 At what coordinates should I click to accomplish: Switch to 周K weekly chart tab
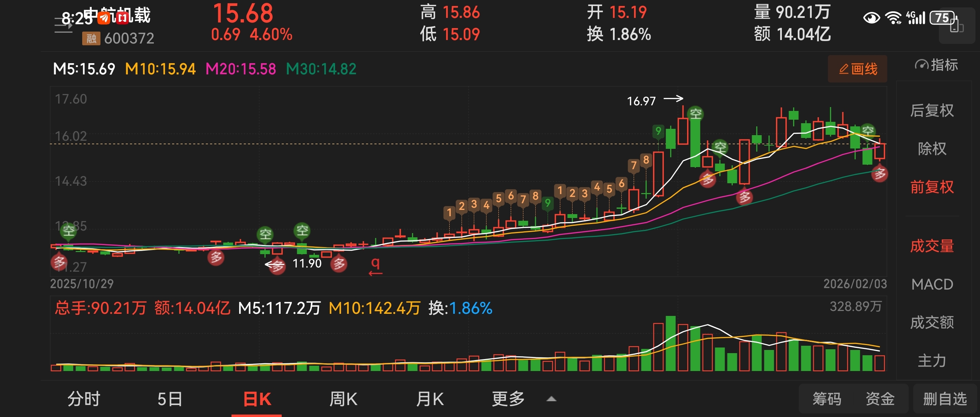tap(343, 399)
